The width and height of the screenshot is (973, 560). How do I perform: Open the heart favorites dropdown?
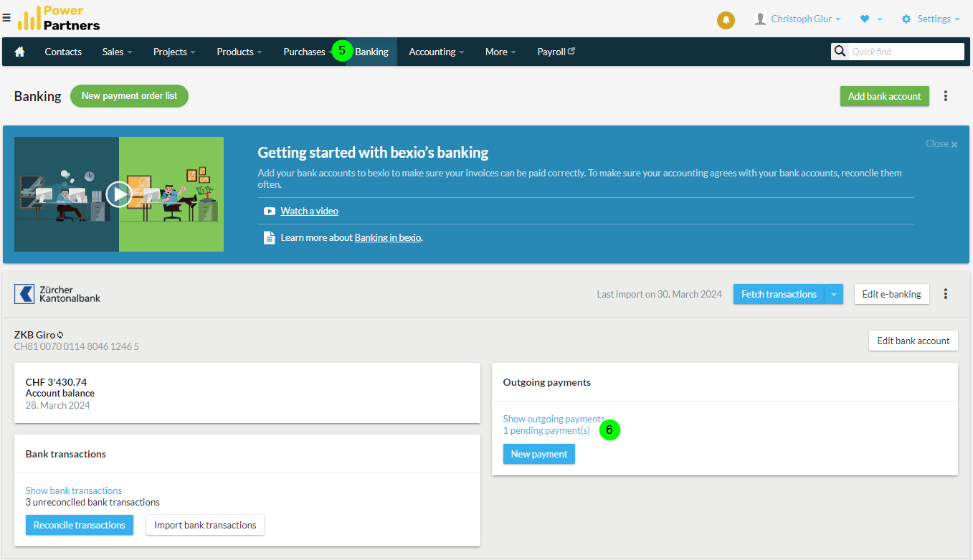tap(870, 19)
